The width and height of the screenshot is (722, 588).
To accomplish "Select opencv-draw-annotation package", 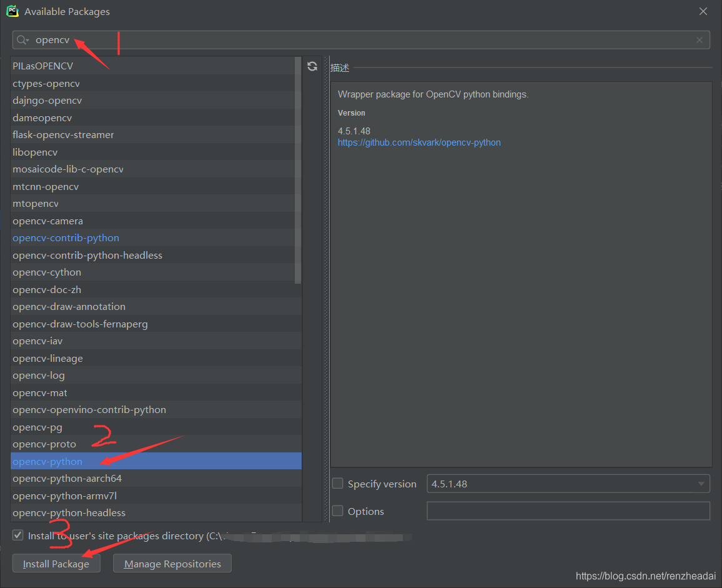I will 156,306.
